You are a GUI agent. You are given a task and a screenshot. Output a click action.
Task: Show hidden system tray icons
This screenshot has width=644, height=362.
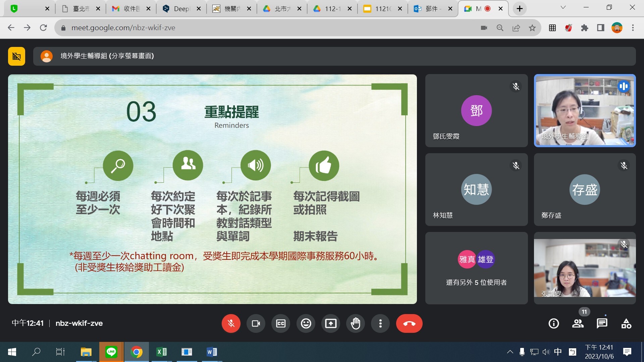(510, 352)
